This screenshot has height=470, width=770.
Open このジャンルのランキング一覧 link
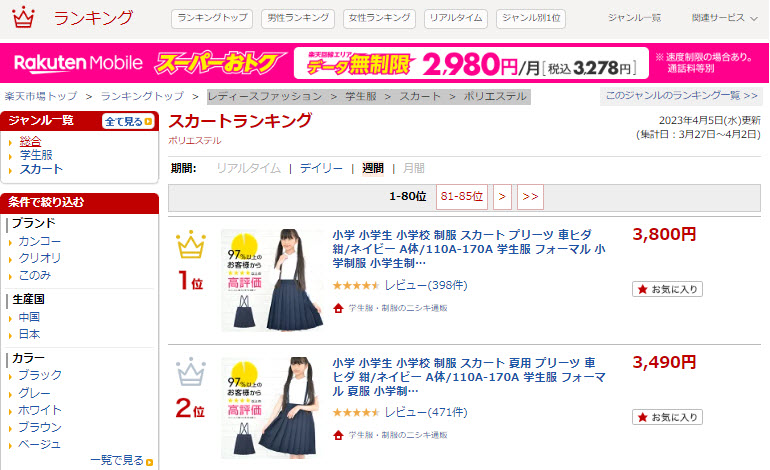click(681, 96)
